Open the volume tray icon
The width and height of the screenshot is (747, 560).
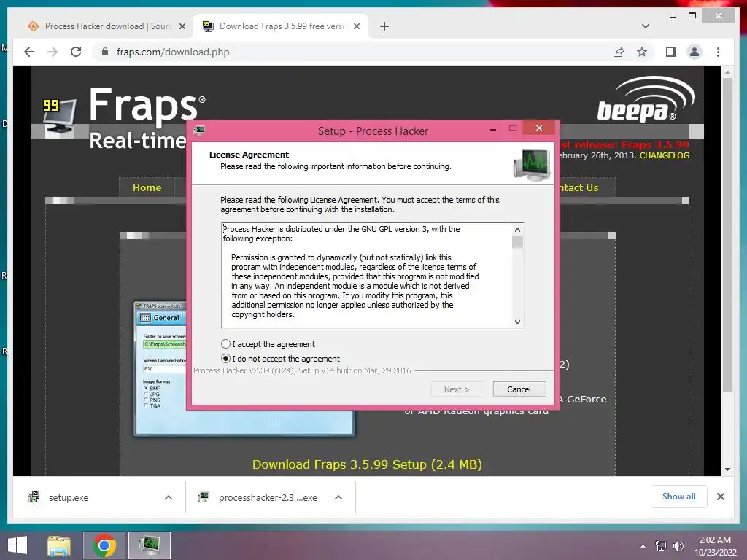pyautogui.click(x=678, y=546)
